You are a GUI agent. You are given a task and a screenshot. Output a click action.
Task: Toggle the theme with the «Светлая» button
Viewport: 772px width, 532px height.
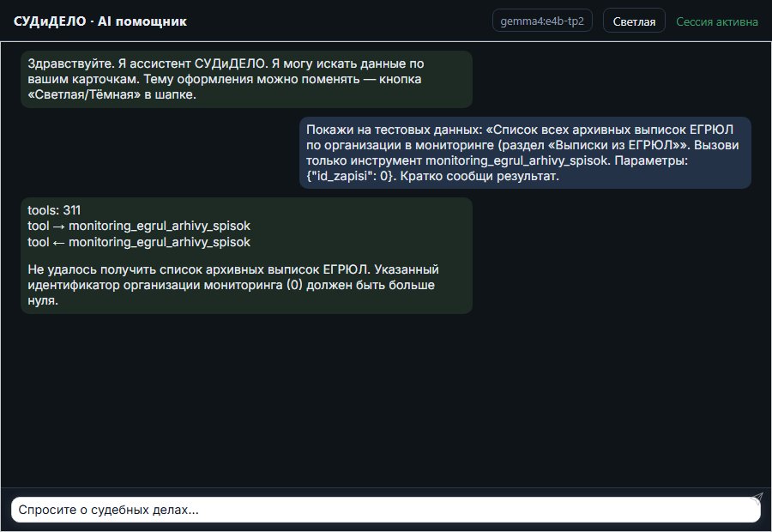(634, 21)
